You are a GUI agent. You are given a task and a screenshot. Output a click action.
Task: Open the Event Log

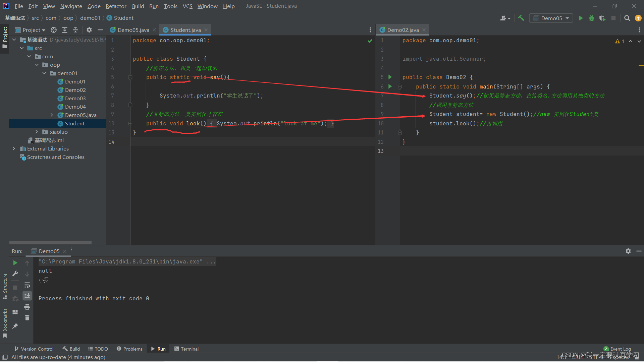click(620, 349)
